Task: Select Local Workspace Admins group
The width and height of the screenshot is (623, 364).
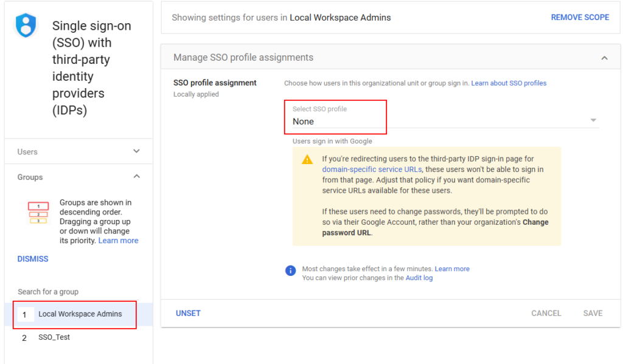Action: click(80, 314)
